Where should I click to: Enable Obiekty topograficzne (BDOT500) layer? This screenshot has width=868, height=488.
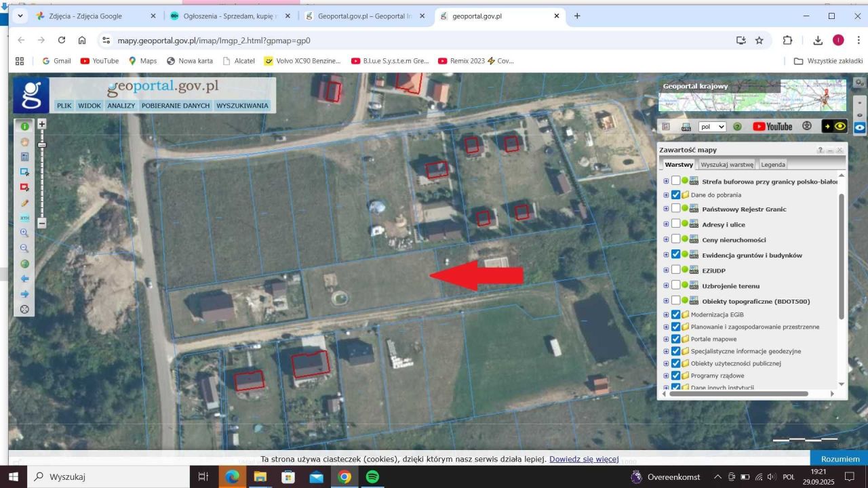675,301
